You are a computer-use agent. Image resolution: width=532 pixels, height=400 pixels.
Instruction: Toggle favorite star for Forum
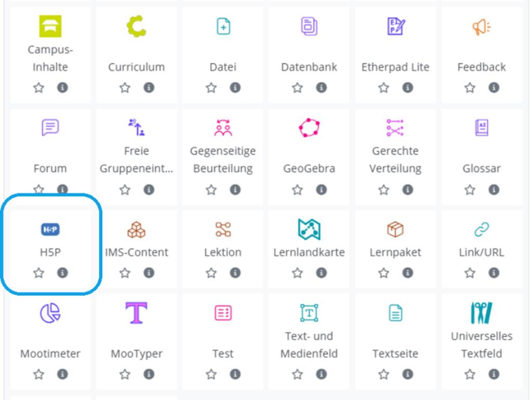pyautogui.click(x=39, y=189)
